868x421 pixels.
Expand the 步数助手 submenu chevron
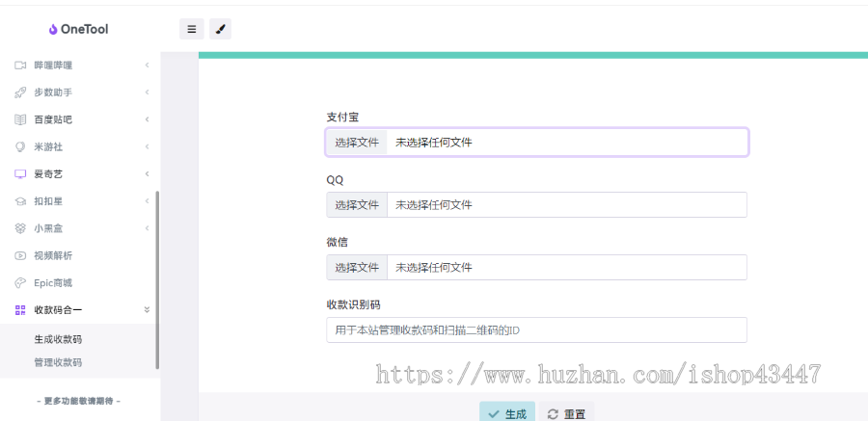coord(147,92)
